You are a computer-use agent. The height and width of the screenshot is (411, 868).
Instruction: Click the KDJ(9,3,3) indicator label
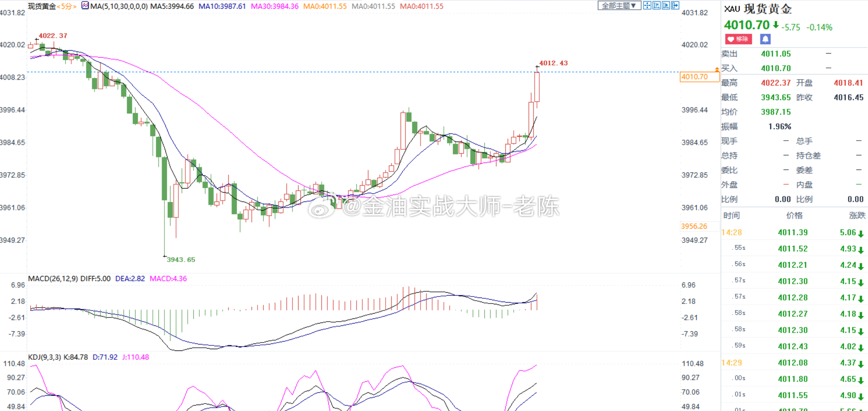coord(45,357)
